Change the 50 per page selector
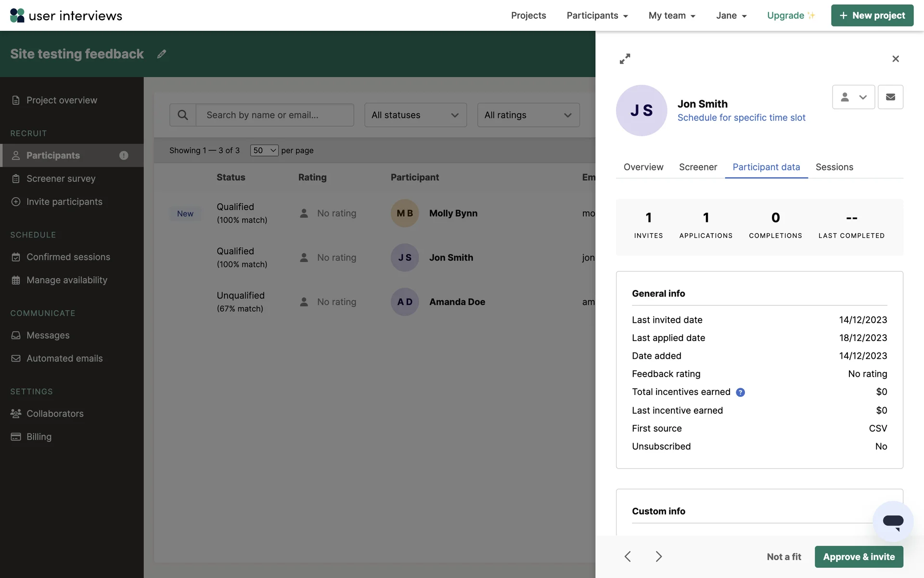The height and width of the screenshot is (578, 924). point(264,150)
